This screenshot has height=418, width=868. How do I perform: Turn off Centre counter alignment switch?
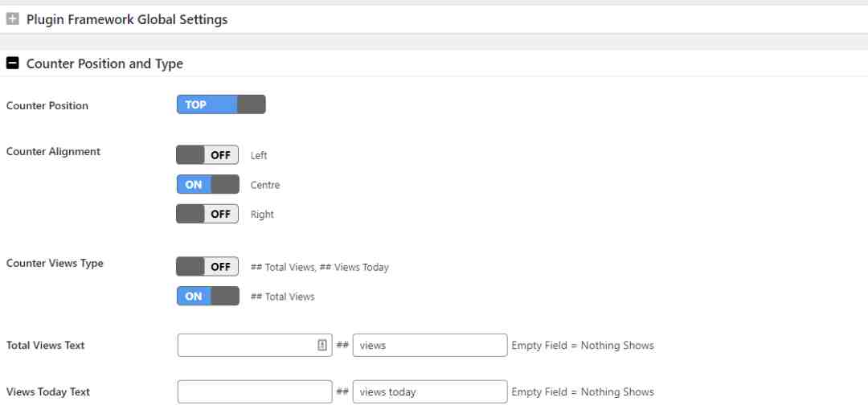click(207, 184)
